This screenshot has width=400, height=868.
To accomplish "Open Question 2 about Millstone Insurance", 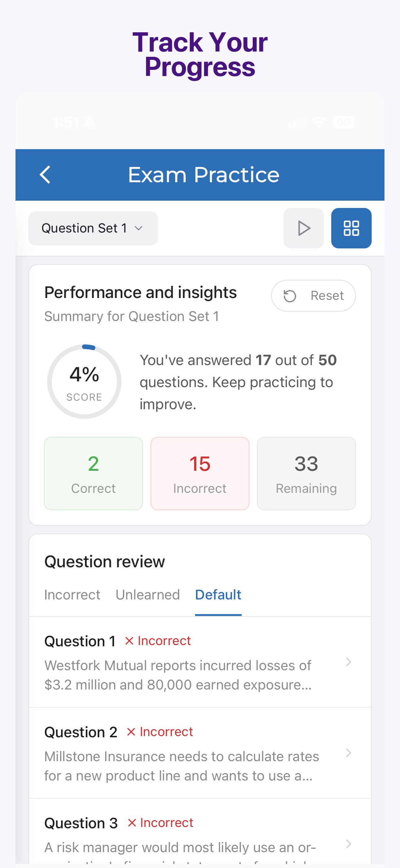I will [x=200, y=753].
